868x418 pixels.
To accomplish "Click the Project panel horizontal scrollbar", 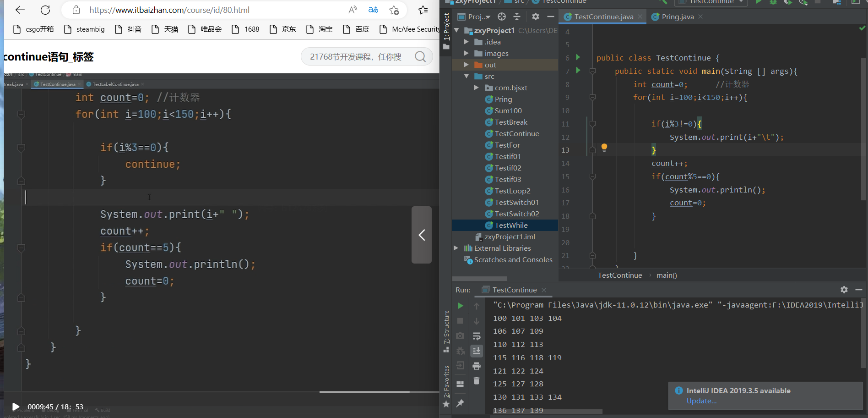I will pos(480,279).
